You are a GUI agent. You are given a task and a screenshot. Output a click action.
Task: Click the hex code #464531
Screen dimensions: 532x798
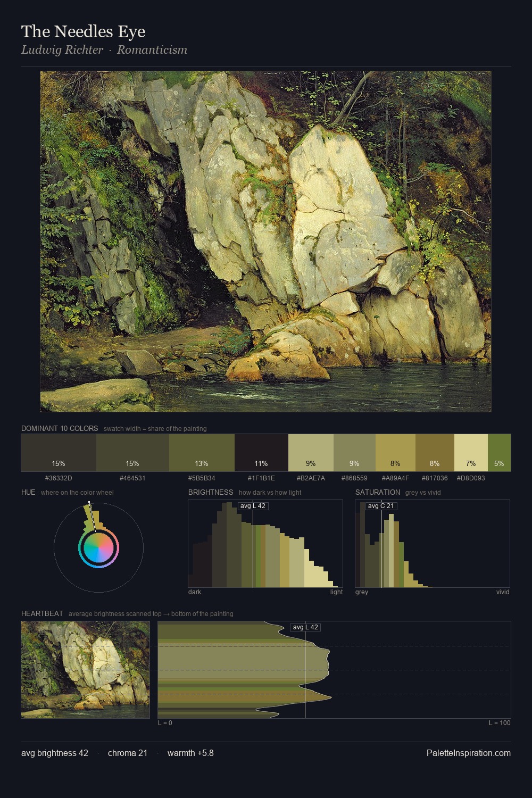[132, 478]
